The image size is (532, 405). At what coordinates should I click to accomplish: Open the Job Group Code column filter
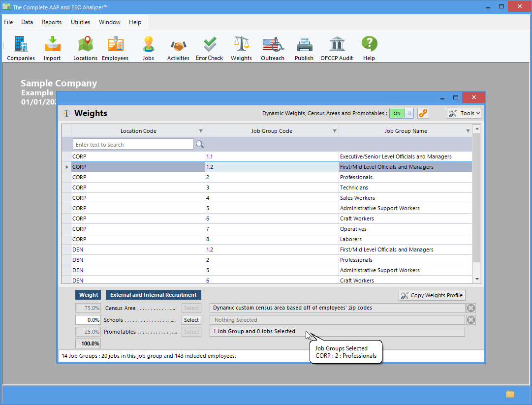(335, 131)
